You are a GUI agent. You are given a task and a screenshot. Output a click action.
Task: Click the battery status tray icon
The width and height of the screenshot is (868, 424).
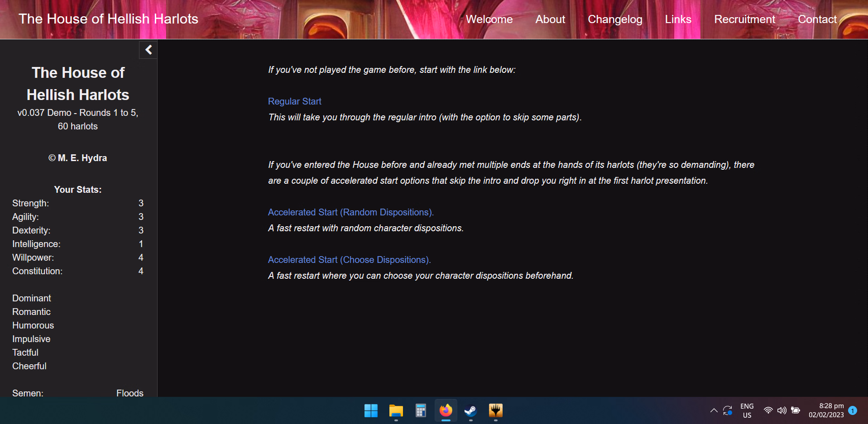click(x=796, y=410)
